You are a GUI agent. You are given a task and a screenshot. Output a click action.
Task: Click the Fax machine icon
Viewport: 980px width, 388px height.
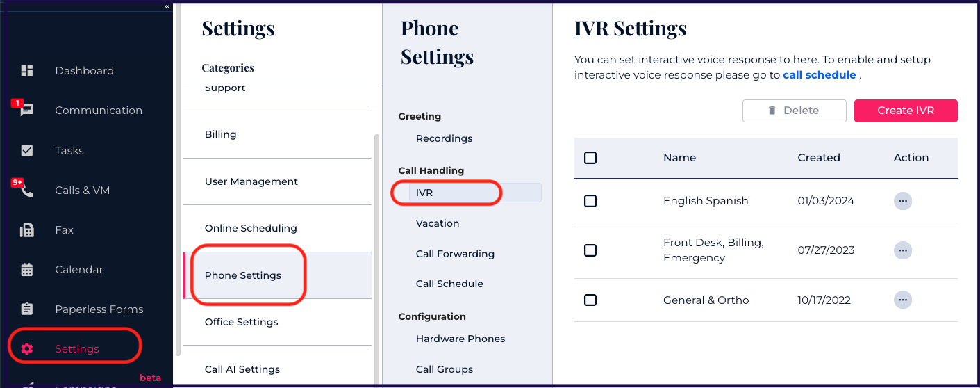click(27, 230)
